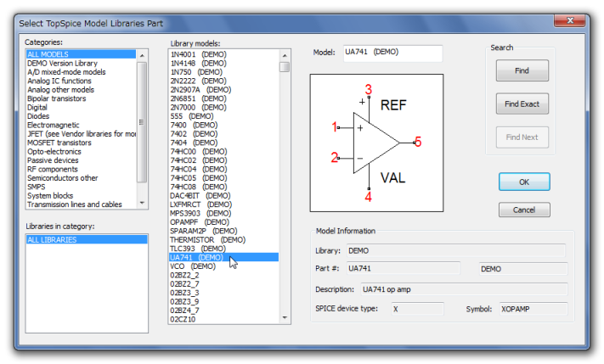Close the Select TopSpice Model Libraries dialog
The width and height of the screenshot is (604, 364).
coord(571,20)
